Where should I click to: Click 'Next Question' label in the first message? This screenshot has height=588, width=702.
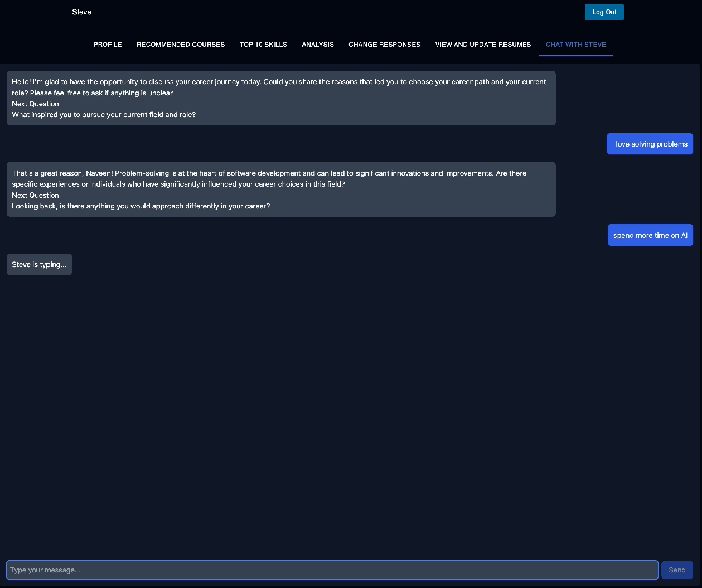point(35,104)
